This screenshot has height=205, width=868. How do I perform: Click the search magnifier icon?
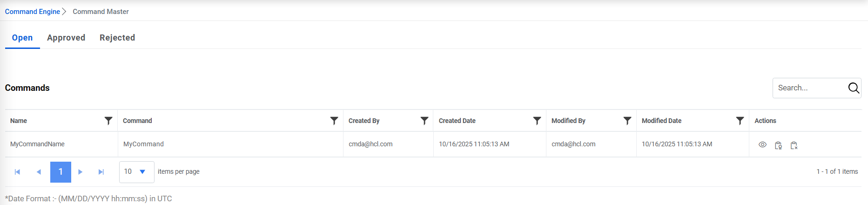coord(853,88)
